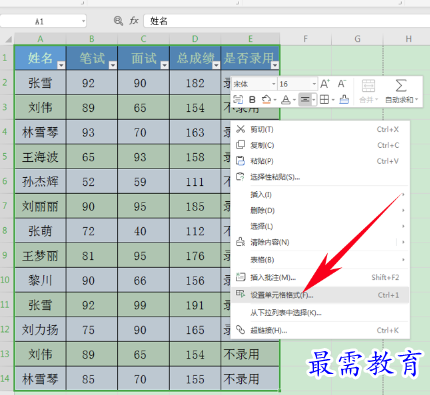
Task: Select the format painter brush icon
Action: pos(344,99)
